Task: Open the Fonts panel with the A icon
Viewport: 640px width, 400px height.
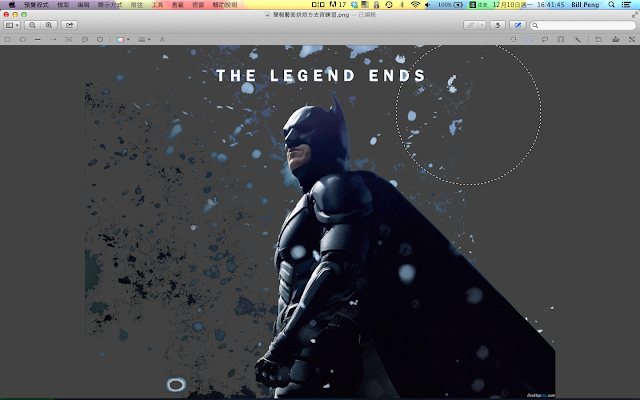Action: click(162, 40)
